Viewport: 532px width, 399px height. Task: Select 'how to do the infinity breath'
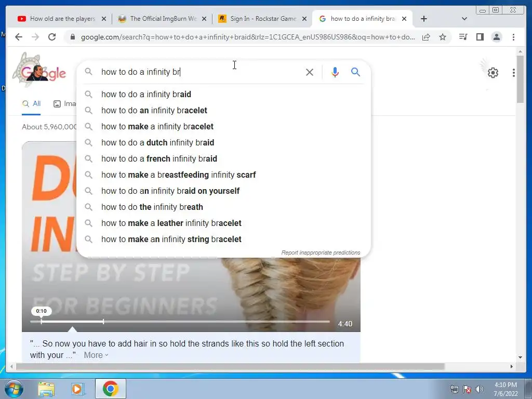[223, 207]
